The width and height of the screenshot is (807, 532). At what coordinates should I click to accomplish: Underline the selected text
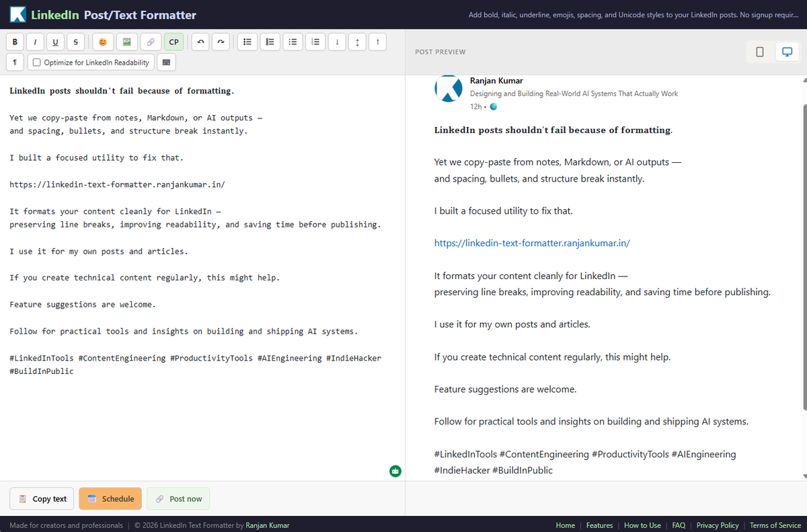point(55,42)
